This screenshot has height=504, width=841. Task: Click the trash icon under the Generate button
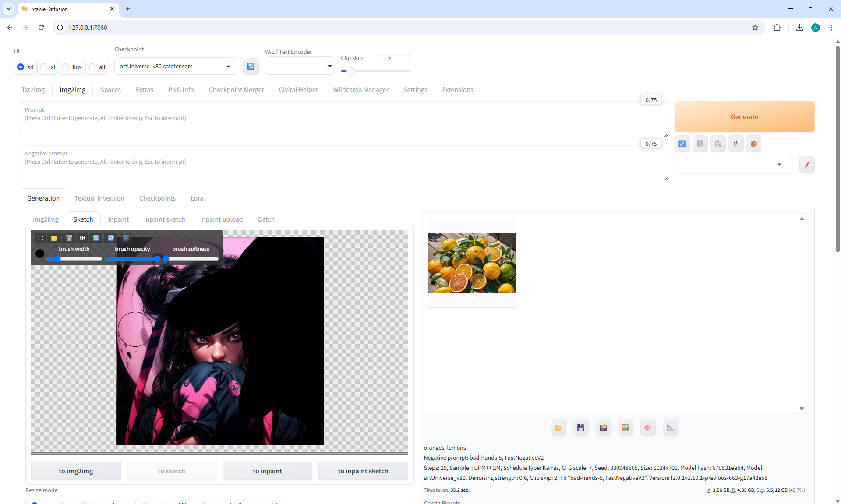(700, 144)
